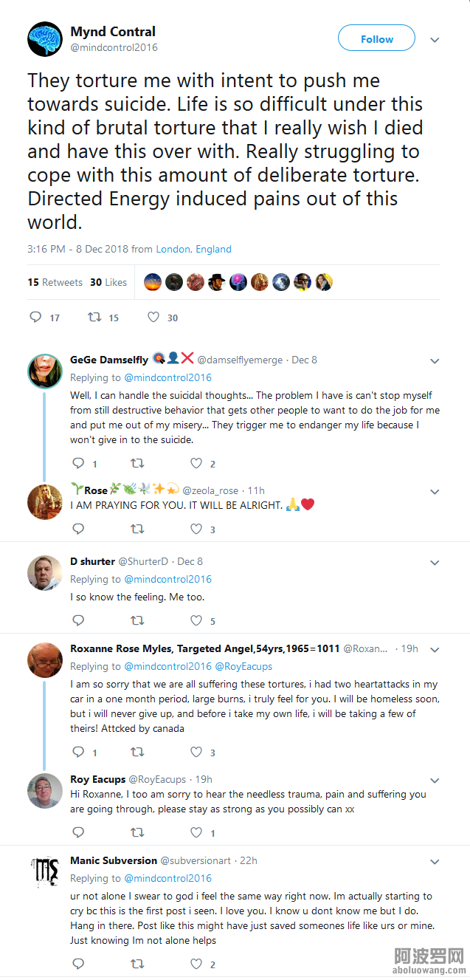
Task: Retweet D shurter's reply
Action: [137, 621]
